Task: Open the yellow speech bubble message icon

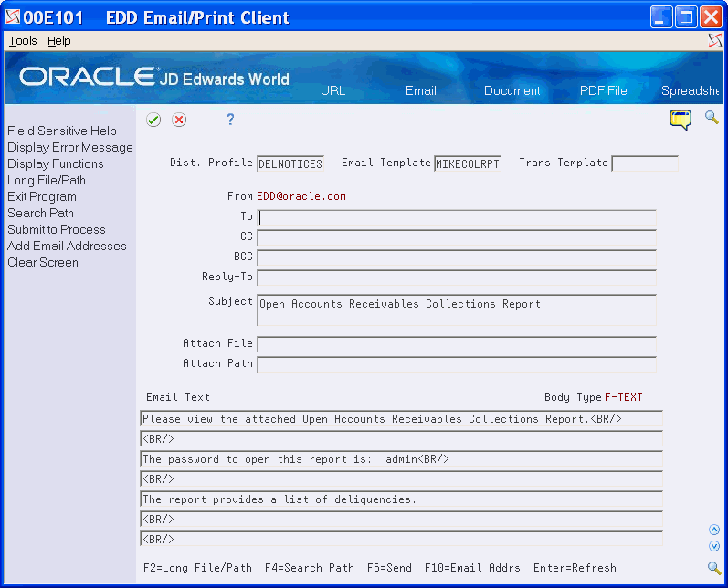Action: point(681,120)
